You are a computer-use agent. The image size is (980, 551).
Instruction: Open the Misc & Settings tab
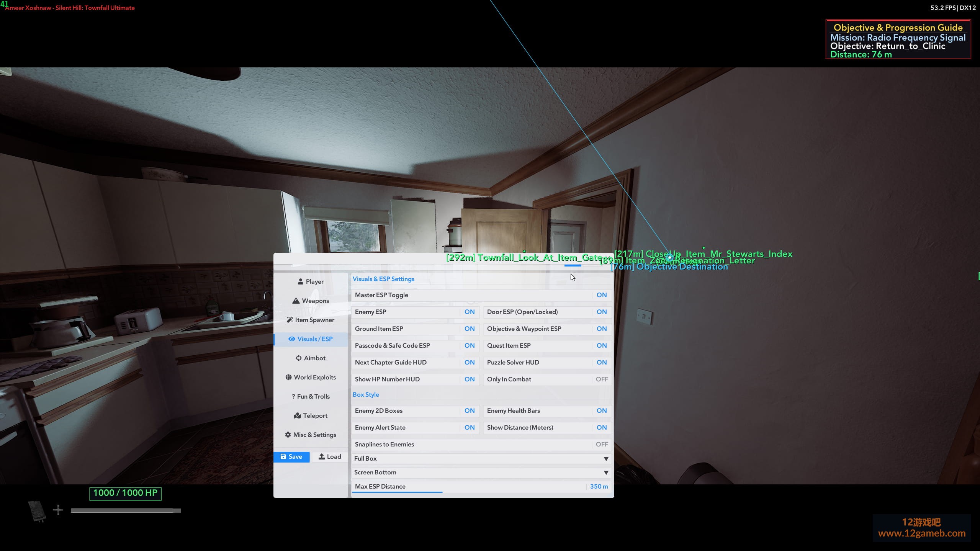311,435
